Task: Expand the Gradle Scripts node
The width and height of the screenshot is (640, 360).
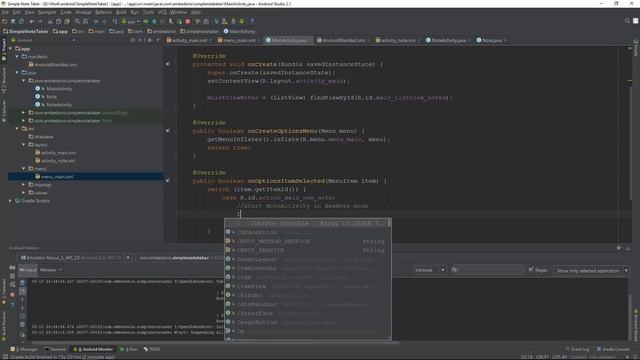Action: (11, 201)
